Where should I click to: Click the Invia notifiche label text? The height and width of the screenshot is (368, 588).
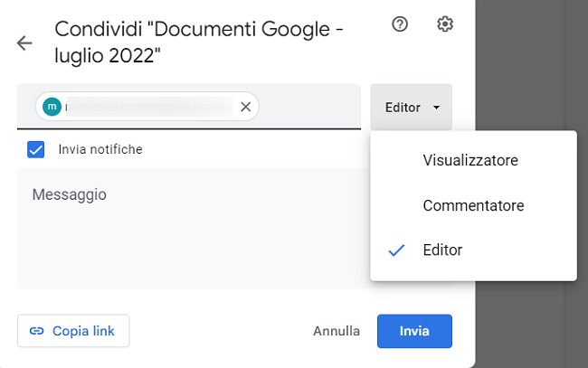(x=100, y=149)
